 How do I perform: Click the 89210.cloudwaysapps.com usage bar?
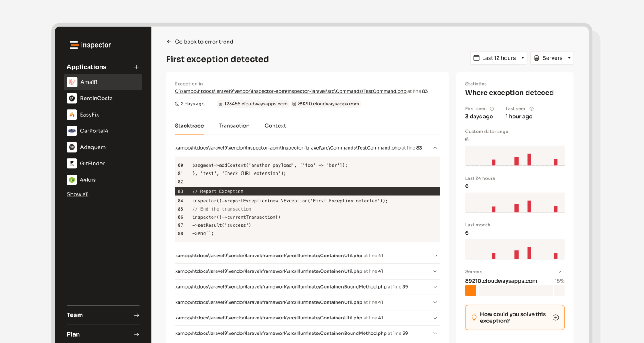(471, 290)
